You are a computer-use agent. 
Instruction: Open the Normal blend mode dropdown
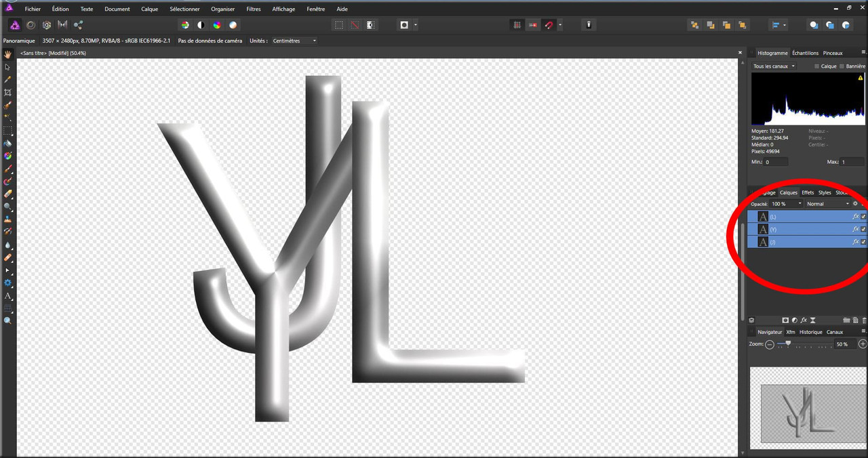coord(828,203)
